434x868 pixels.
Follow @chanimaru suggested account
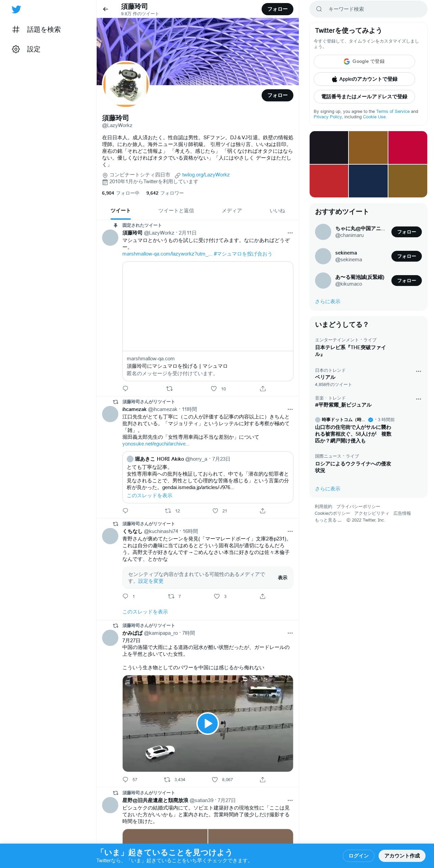pos(406,232)
